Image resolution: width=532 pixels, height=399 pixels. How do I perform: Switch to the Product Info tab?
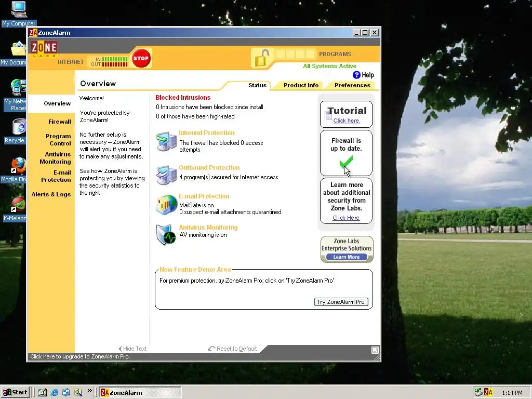tap(301, 86)
